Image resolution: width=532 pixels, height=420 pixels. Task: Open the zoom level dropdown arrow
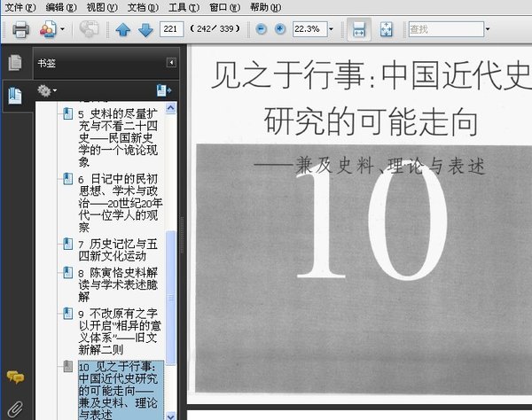[x=331, y=29]
